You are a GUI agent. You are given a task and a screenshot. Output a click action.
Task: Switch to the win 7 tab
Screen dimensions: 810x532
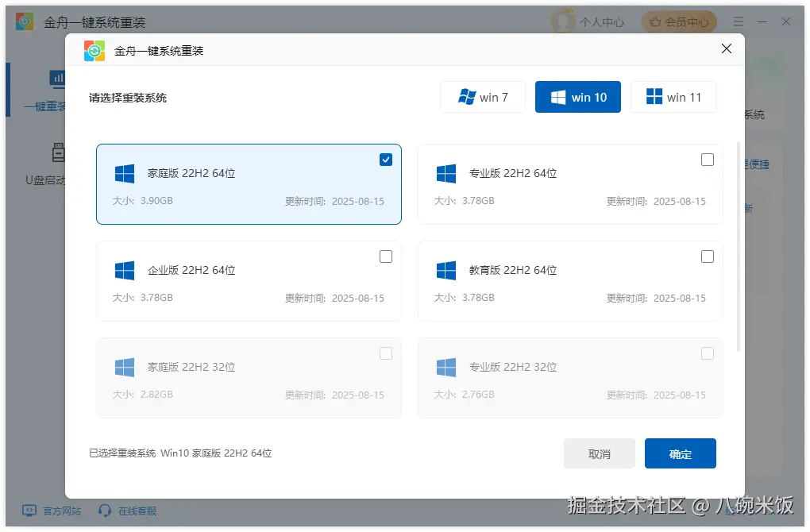pyautogui.click(x=483, y=97)
